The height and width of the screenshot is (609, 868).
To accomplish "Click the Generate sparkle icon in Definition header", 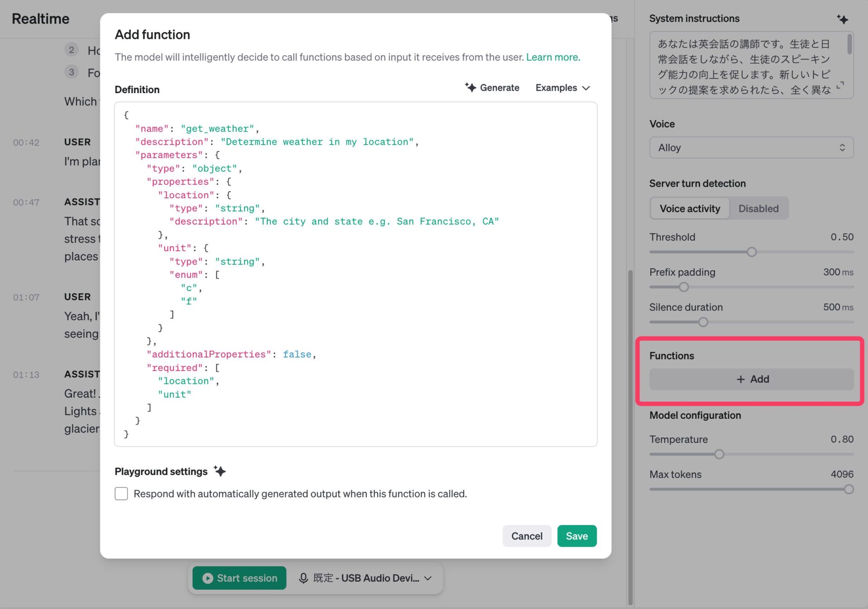I will tap(471, 88).
